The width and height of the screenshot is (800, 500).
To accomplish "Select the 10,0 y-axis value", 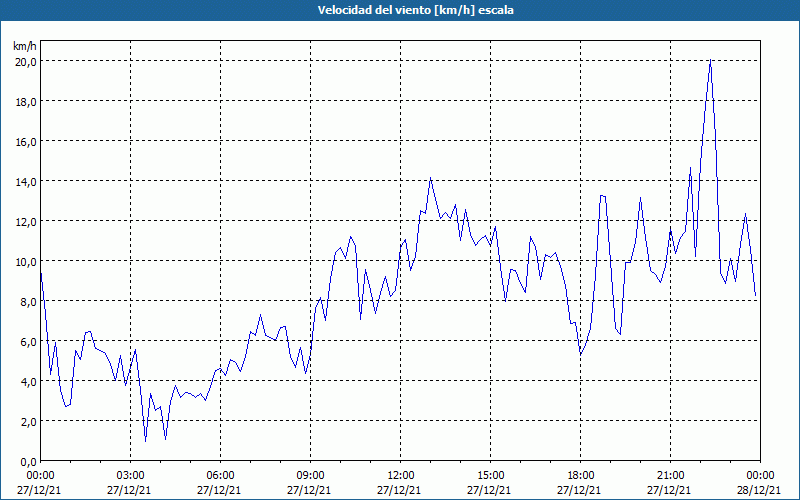I will tap(26, 262).
